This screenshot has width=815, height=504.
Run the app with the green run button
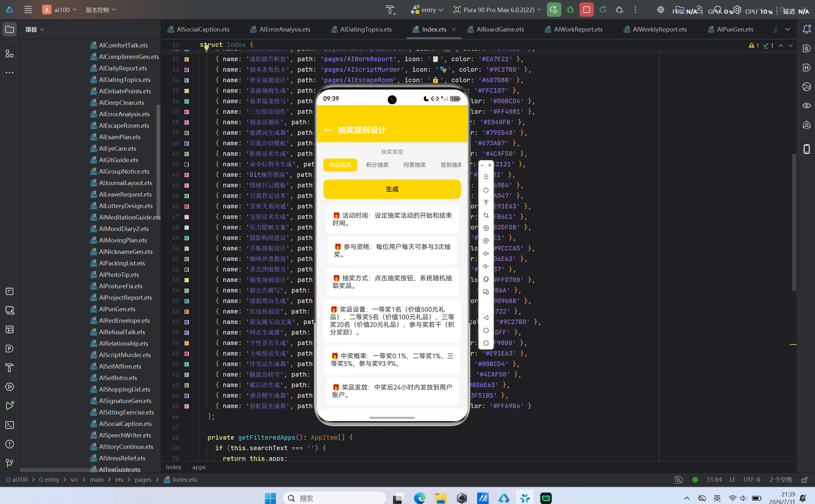coord(554,10)
